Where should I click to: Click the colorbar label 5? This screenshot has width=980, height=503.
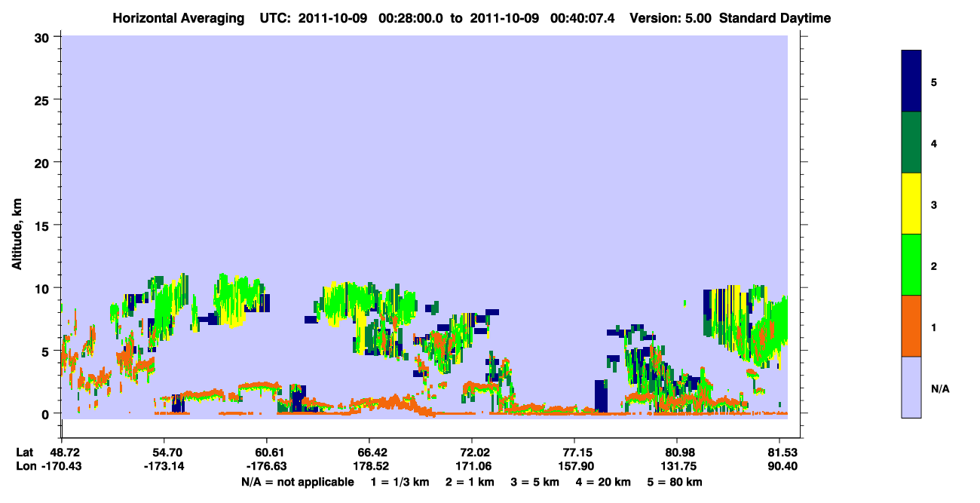coord(934,81)
